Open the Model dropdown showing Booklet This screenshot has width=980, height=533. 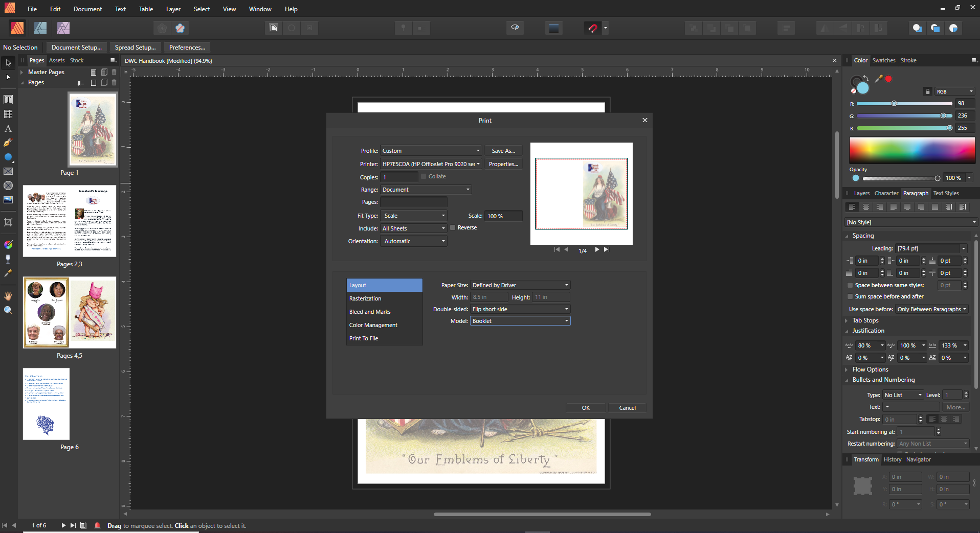click(x=520, y=321)
